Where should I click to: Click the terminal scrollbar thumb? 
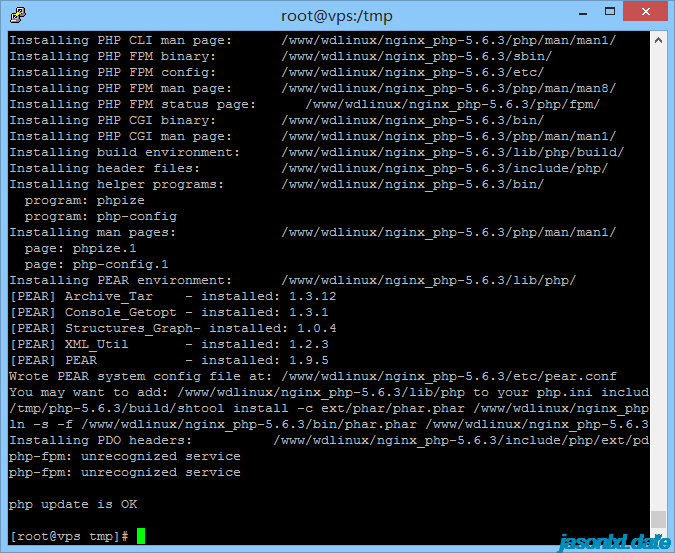(x=658, y=519)
